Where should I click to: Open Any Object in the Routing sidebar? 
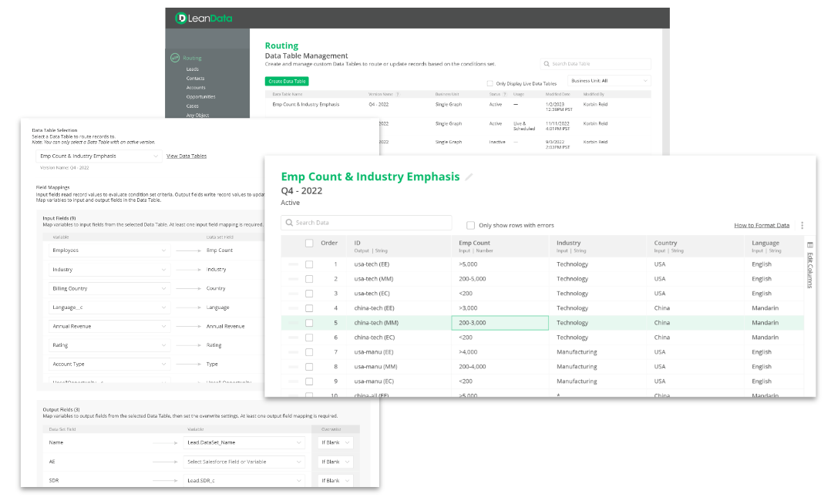click(197, 115)
